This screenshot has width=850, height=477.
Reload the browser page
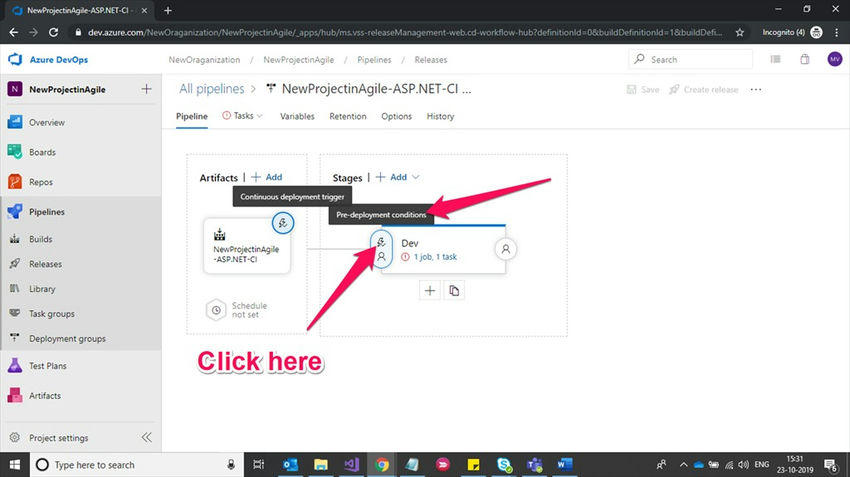click(53, 33)
